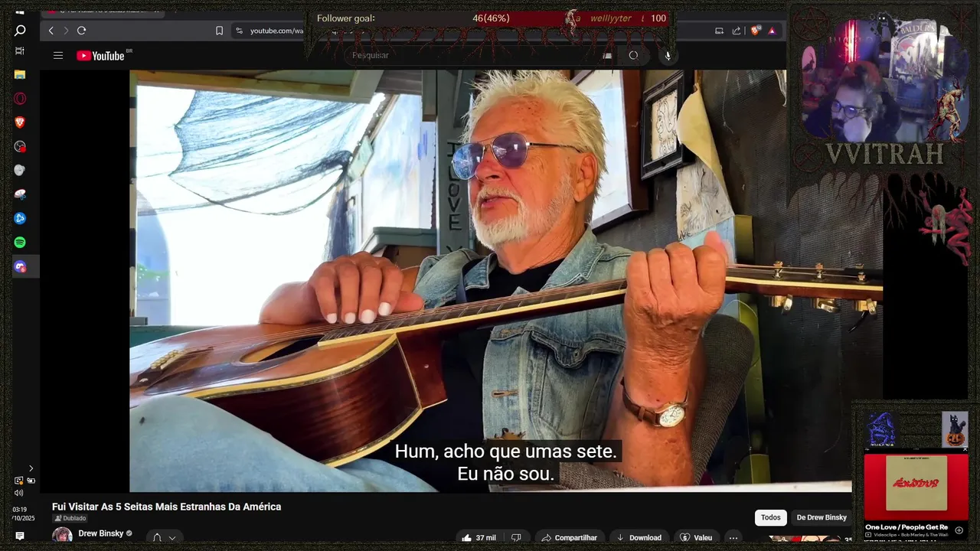The width and height of the screenshot is (980, 551).
Task: Bookmark this page with the bookmark icon
Action: click(x=219, y=31)
